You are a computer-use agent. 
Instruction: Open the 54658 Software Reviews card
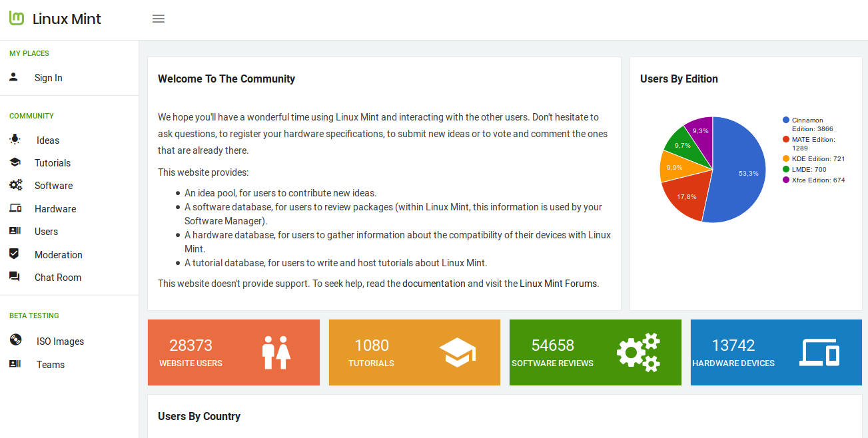click(596, 352)
